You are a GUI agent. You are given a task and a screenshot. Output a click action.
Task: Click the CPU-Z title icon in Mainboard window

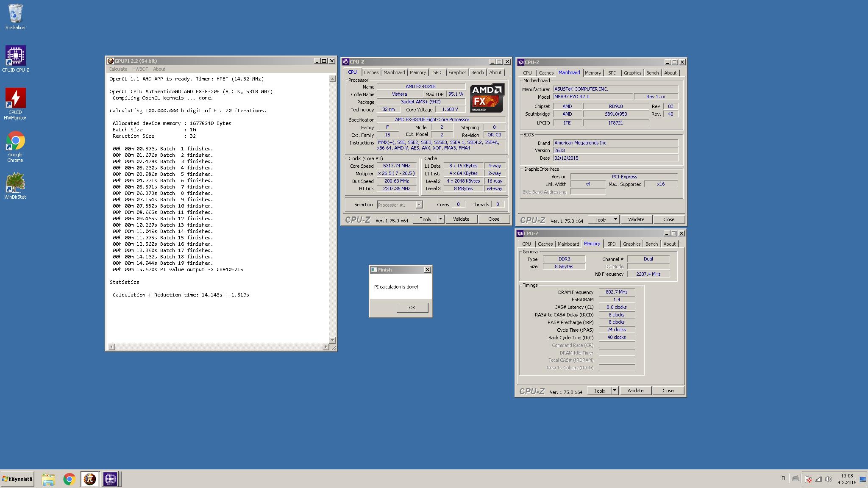[x=521, y=62]
